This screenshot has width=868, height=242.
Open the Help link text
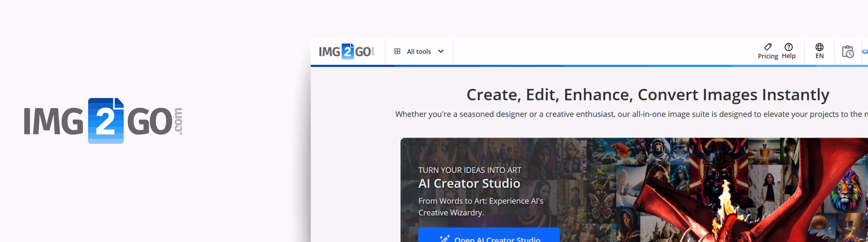(788, 56)
